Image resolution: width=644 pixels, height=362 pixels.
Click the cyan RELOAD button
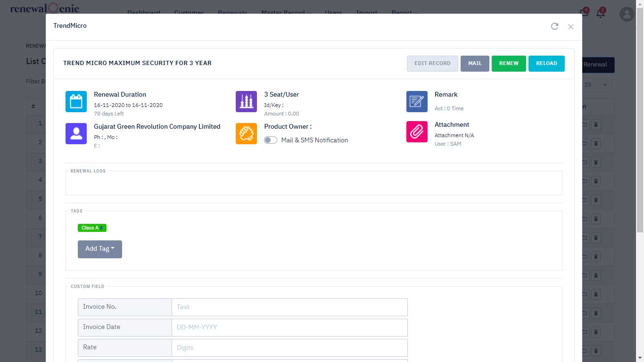546,64
